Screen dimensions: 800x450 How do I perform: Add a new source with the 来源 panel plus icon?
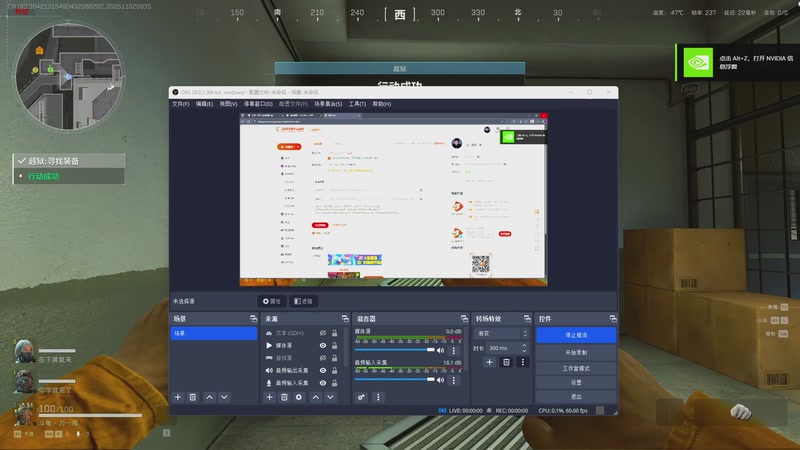click(269, 397)
